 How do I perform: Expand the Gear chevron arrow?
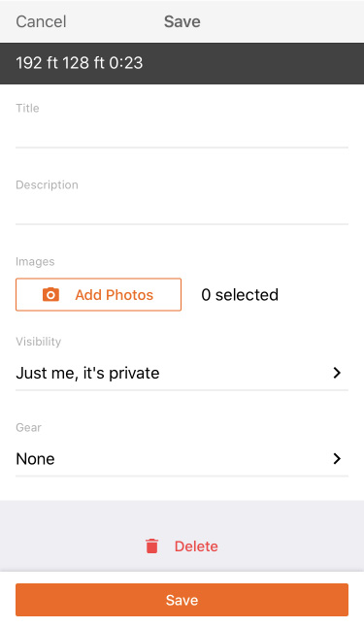pyautogui.click(x=337, y=458)
